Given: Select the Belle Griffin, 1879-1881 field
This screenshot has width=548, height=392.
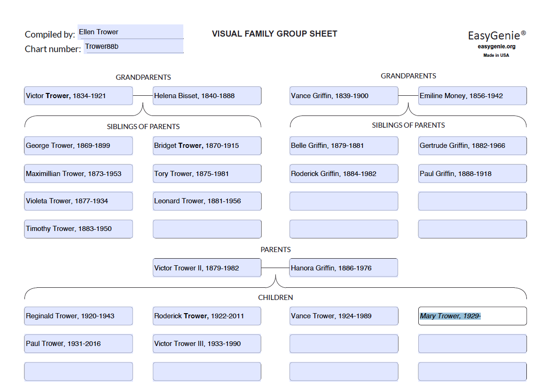Looking at the screenshot, I should tap(344, 146).
